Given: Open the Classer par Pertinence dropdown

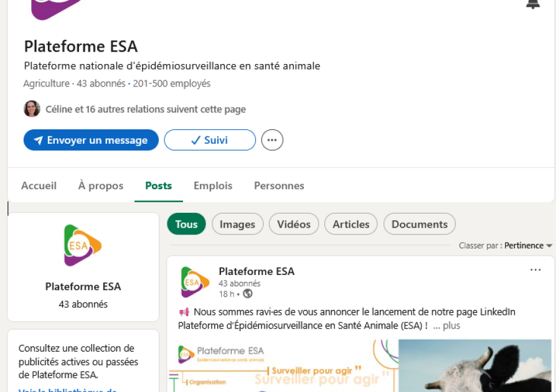Looking at the screenshot, I should [x=506, y=246].
